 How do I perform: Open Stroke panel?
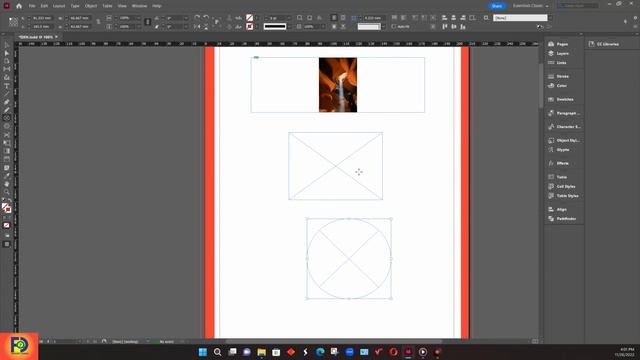tap(562, 76)
